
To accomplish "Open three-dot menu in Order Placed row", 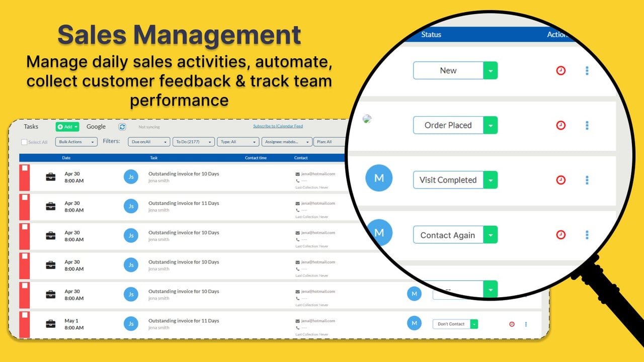I will [587, 125].
